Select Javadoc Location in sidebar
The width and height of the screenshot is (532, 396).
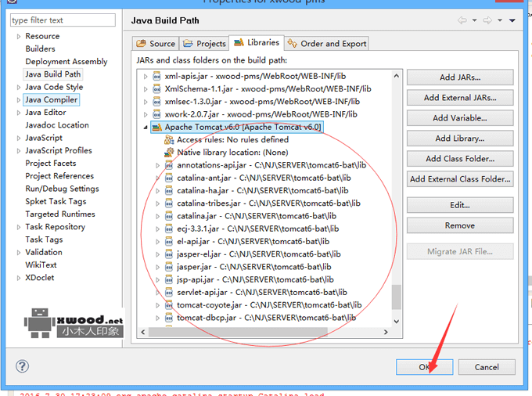point(57,125)
